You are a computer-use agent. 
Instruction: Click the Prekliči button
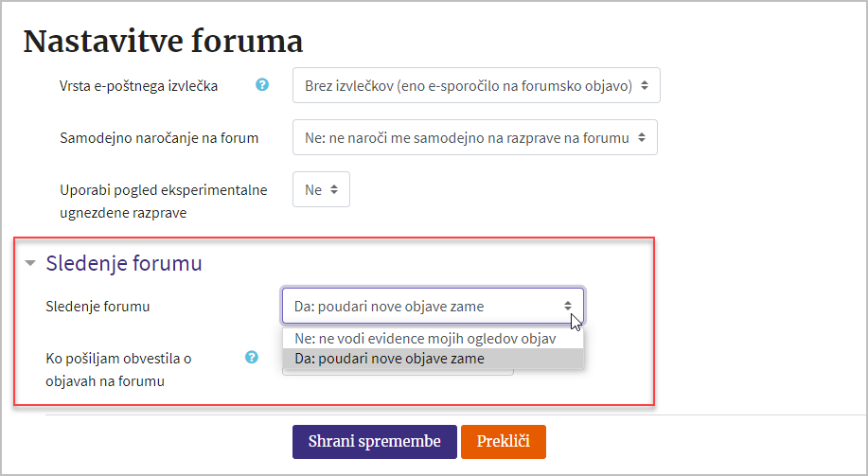(x=504, y=442)
